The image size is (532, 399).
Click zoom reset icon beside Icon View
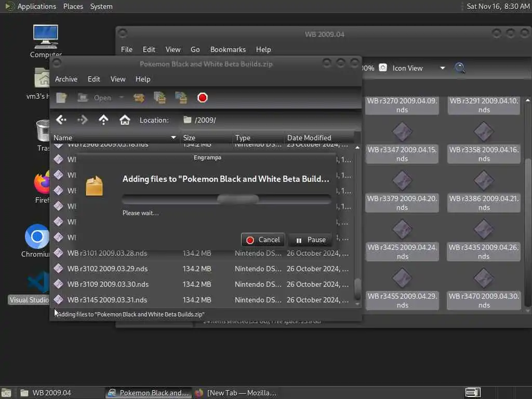pyautogui.click(x=383, y=68)
